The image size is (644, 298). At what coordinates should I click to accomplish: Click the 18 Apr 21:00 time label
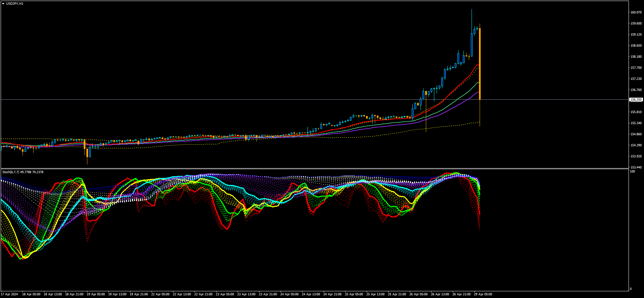[x=74, y=294]
